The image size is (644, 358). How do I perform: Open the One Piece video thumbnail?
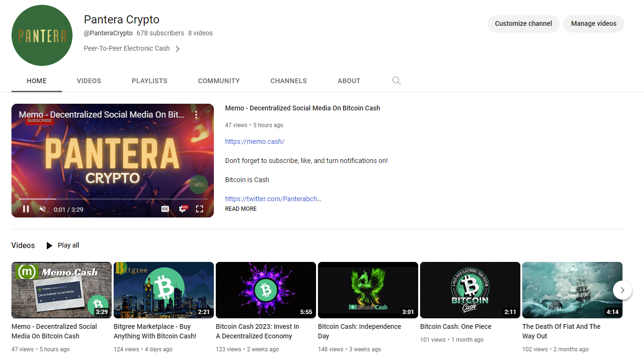click(470, 290)
